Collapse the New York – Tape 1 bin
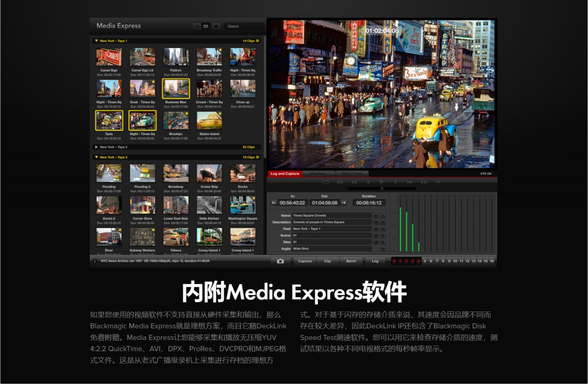The width and height of the screenshot is (588, 384). tap(96, 41)
